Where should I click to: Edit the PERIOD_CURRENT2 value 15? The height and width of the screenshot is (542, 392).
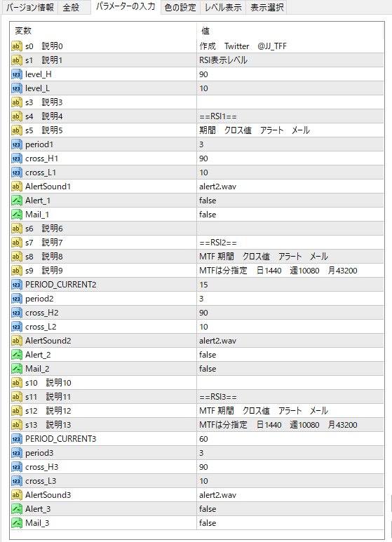(290, 285)
